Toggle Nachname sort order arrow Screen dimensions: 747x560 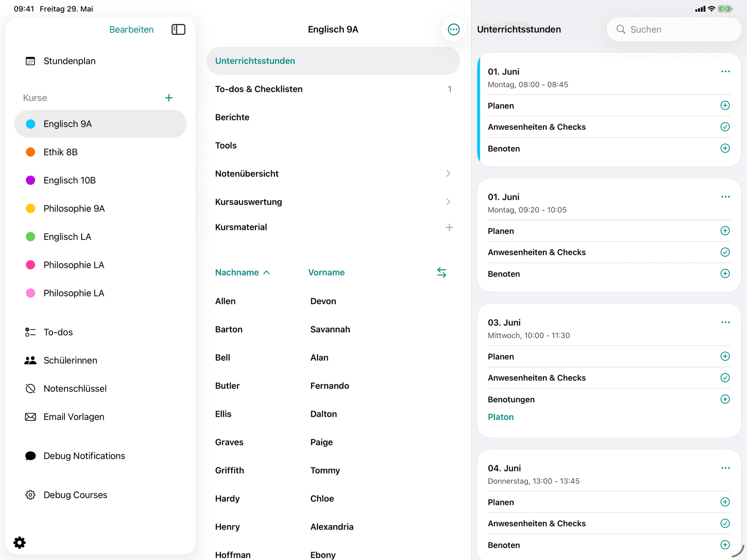click(x=267, y=273)
